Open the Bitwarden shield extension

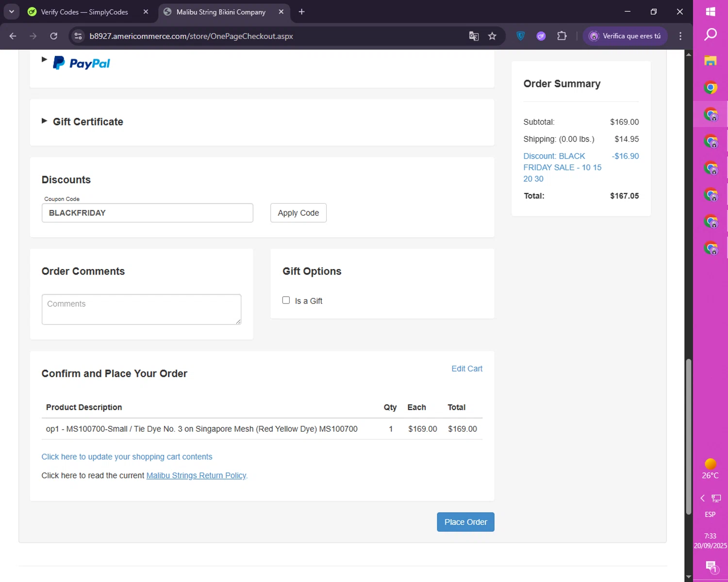click(521, 36)
